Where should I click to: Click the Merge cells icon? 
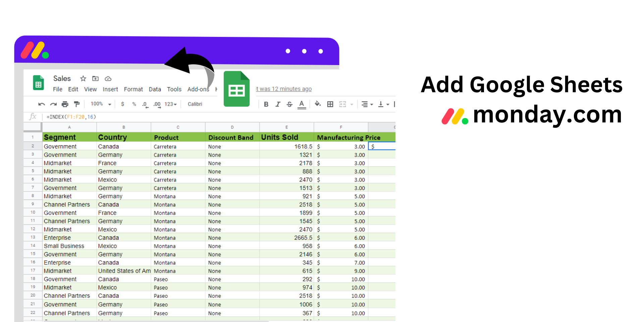342,104
